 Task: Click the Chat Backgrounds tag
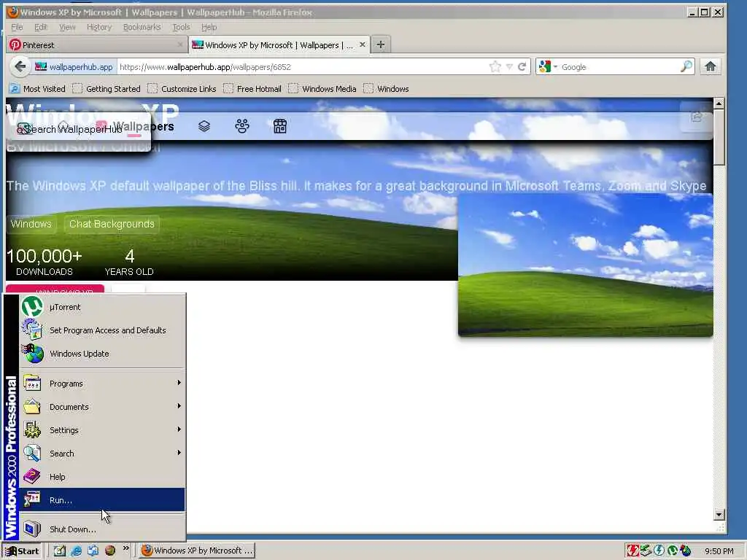[112, 224]
